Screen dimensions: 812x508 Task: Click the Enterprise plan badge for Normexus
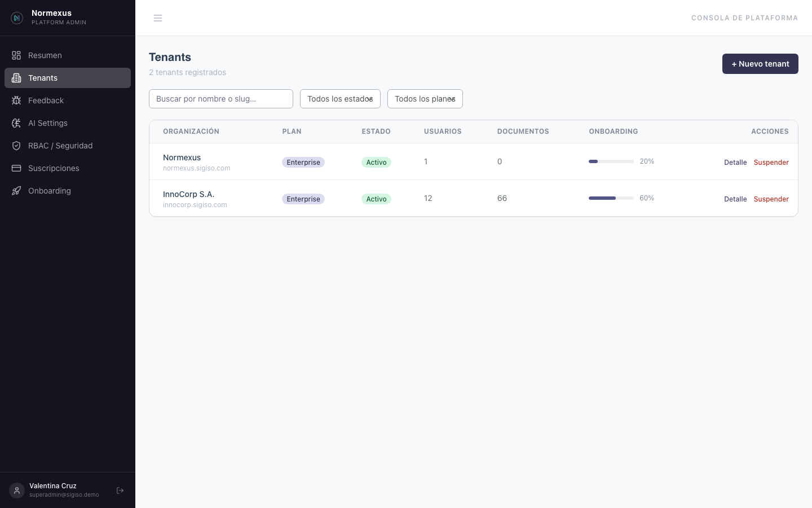pos(303,163)
